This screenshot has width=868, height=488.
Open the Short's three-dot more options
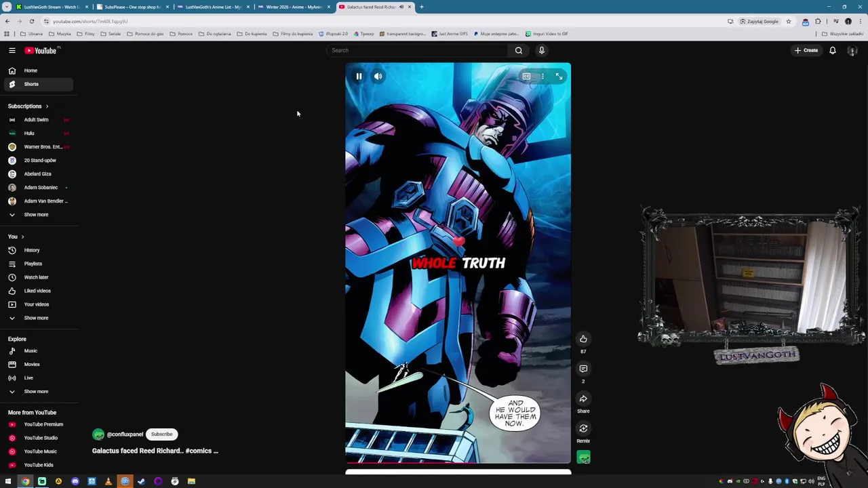[542, 77]
